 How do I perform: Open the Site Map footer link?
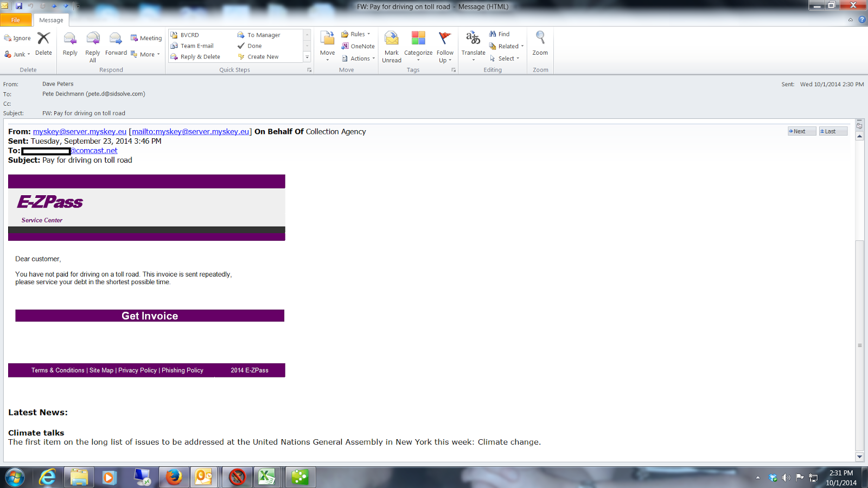pyautogui.click(x=101, y=370)
